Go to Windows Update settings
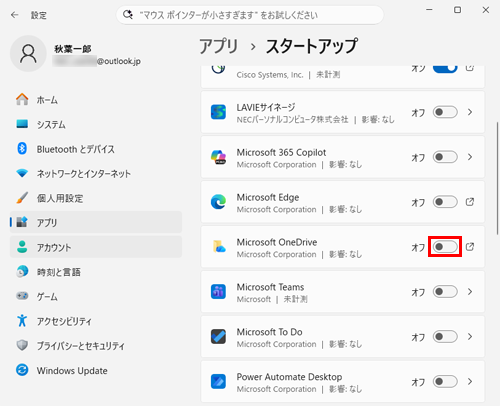Viewport: 500px width, 406px height. pos(96,370)
